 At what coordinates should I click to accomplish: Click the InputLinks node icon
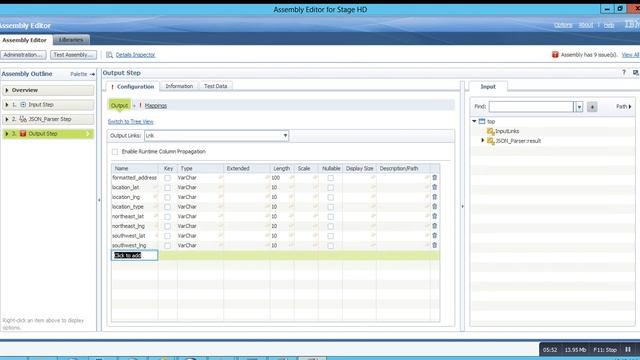(x=491, y=131)
